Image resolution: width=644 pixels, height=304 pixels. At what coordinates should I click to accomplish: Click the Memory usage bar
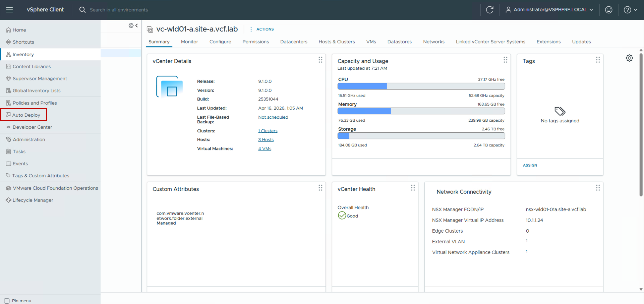pos(421,111)
